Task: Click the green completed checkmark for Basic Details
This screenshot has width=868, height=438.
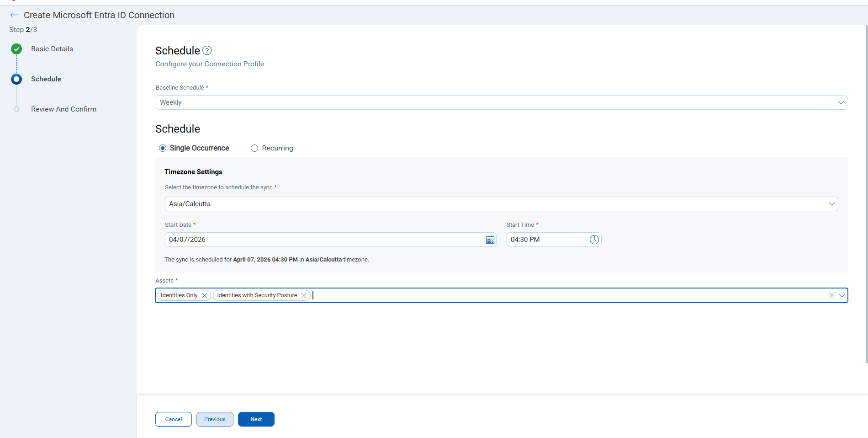Action: pyautogui.click(x=16, y=49)
